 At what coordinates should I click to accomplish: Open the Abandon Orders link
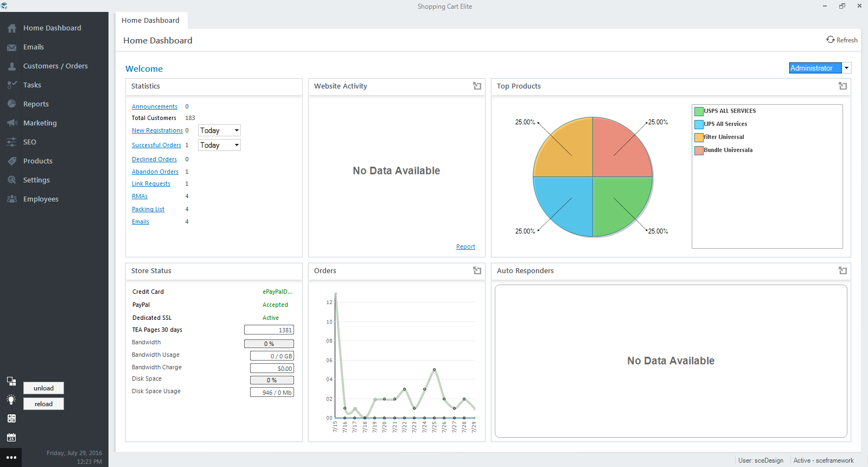(155, 172)
